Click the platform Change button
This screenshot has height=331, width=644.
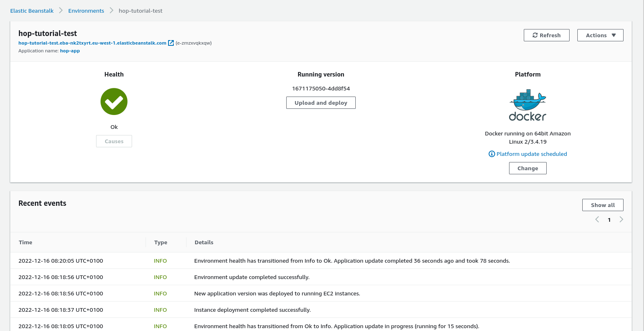(x=528, y=168)
